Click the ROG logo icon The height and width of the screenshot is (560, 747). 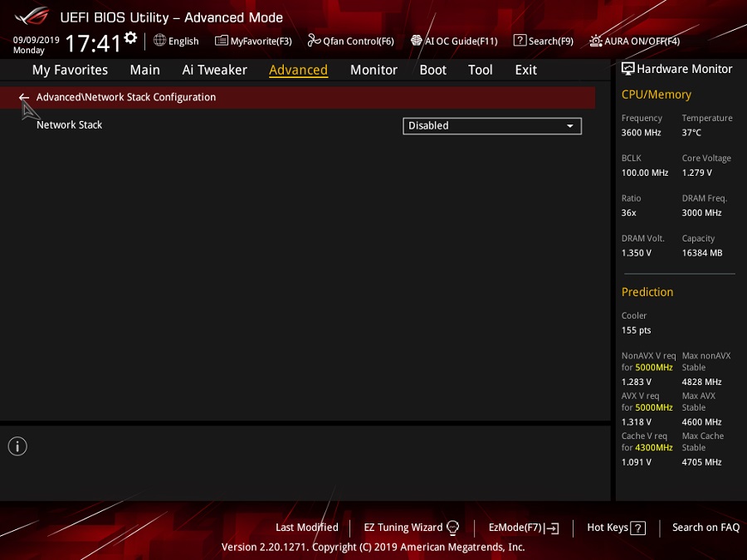pyautogui.click(x=32, y=17)
